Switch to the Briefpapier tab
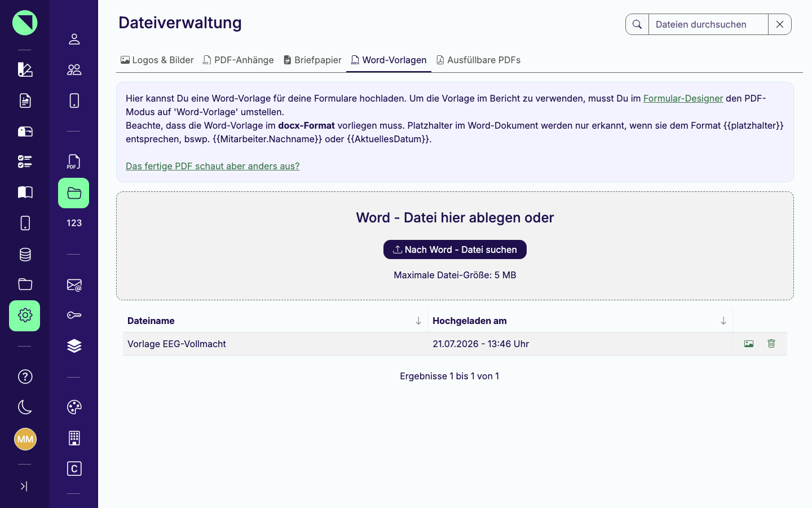 point(312,60)
